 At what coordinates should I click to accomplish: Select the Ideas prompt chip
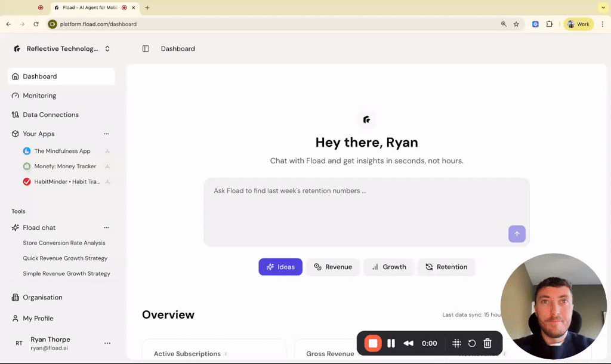coord(280,267)
